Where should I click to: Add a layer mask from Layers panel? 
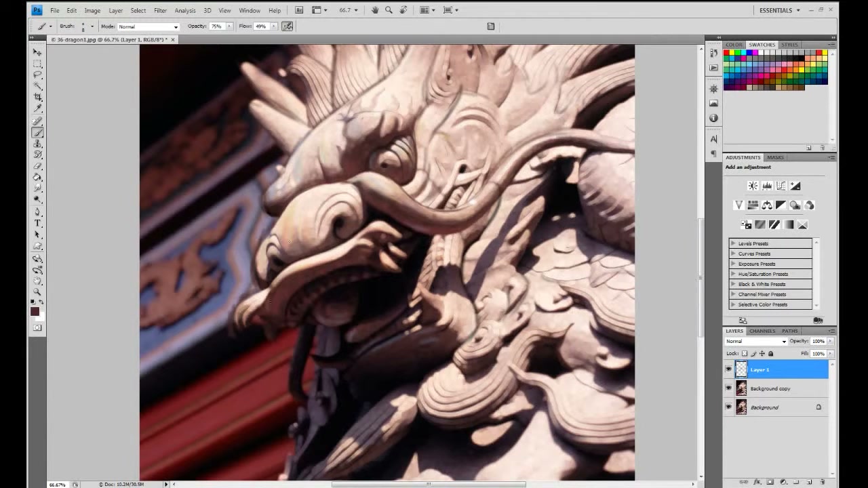770,482
